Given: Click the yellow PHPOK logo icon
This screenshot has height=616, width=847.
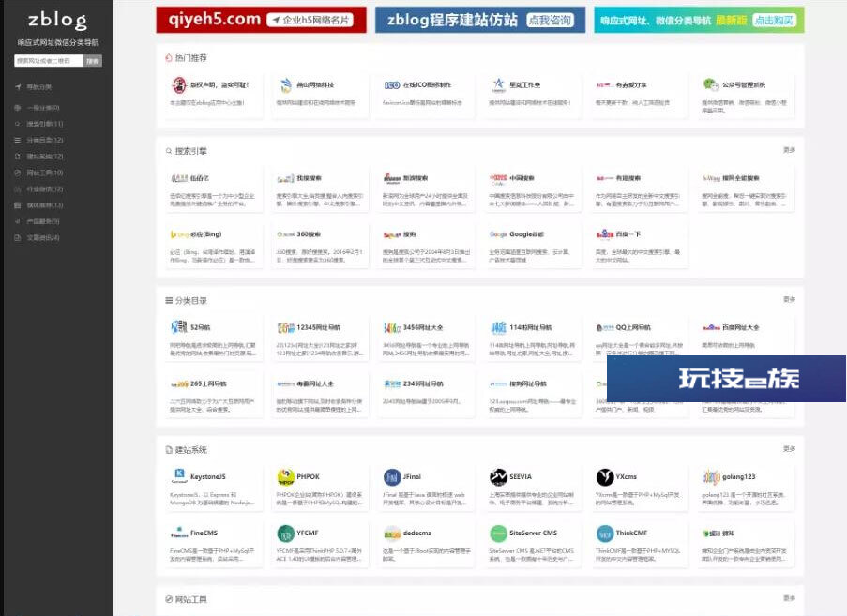Looking at the screenshot, I should 285,476.
